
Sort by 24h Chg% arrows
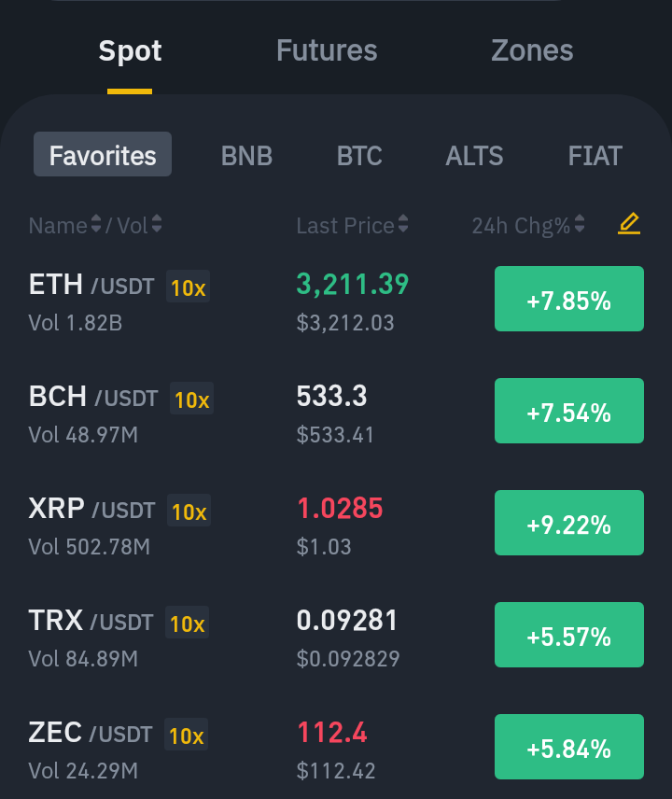tap(580, 224)
